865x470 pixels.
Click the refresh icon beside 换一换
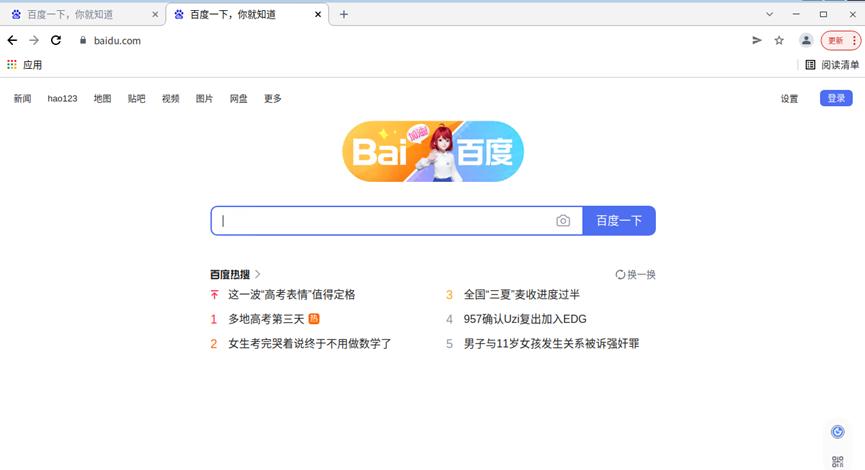coord(620,274)
